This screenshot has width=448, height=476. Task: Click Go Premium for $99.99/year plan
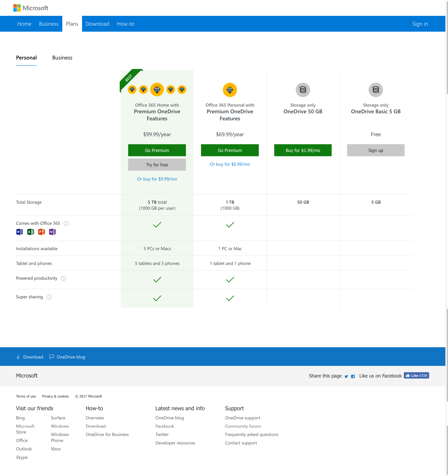pyautogui.click(x=157, y=150)
